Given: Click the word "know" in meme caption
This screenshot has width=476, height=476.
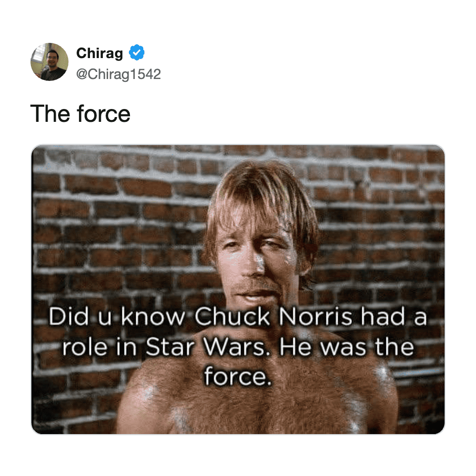Looking at the screenshot, I should 153,317.
